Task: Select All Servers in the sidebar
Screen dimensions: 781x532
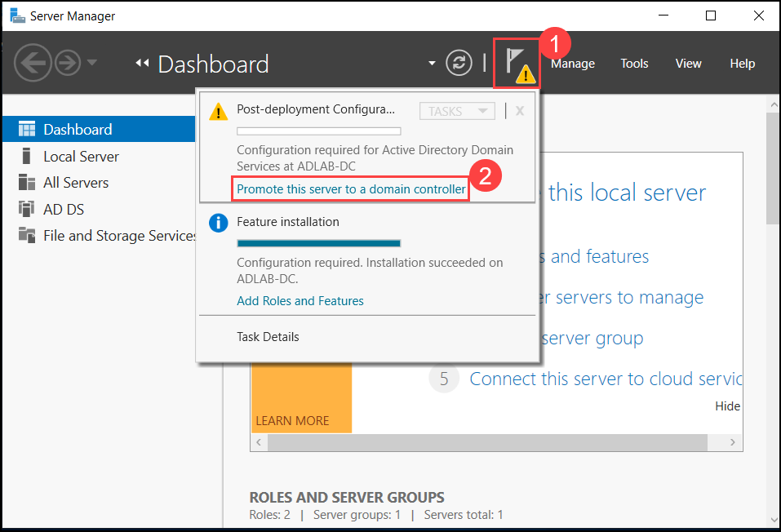Action: click(76, 183)
